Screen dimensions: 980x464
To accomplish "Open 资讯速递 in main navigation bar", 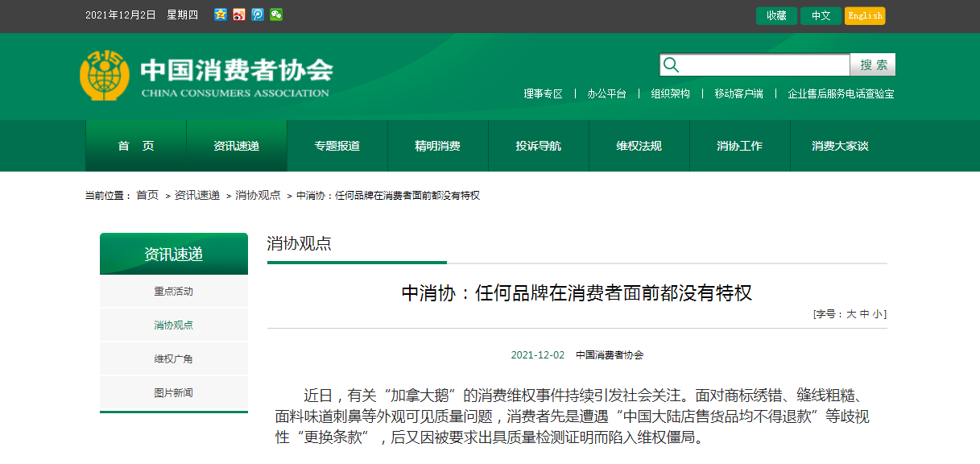I will coord(237,146).
